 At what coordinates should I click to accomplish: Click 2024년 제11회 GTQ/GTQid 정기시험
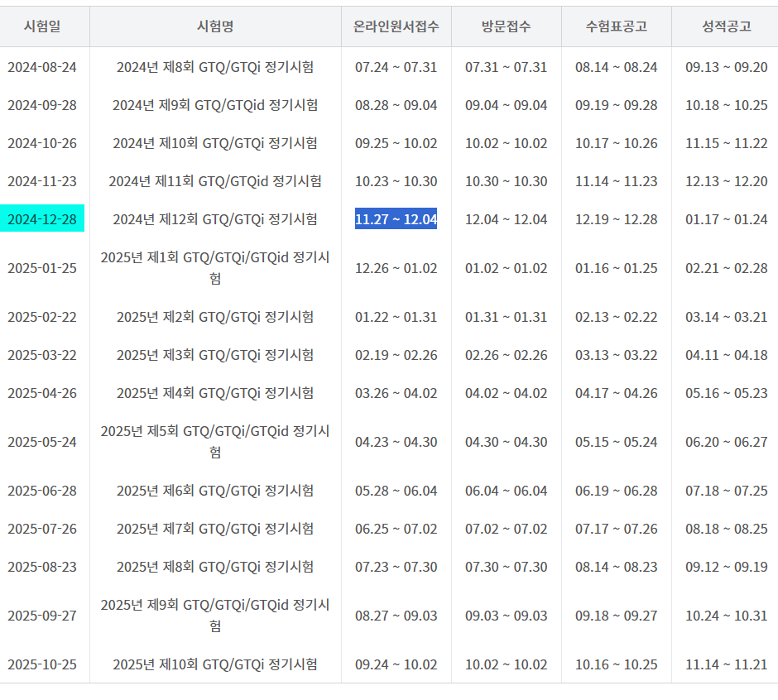[x=215, y=181]
